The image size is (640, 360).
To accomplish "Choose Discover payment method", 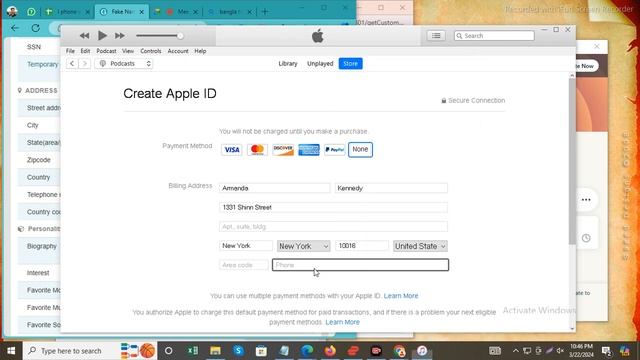I will point(283,150).
